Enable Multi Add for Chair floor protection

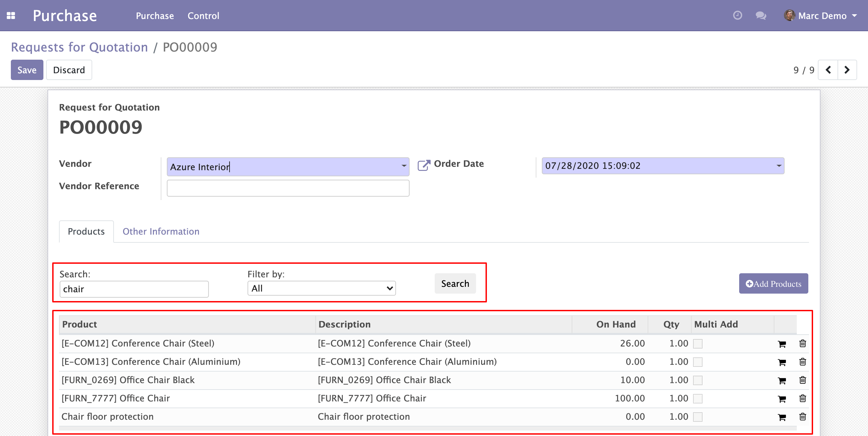tap(697, 417)
